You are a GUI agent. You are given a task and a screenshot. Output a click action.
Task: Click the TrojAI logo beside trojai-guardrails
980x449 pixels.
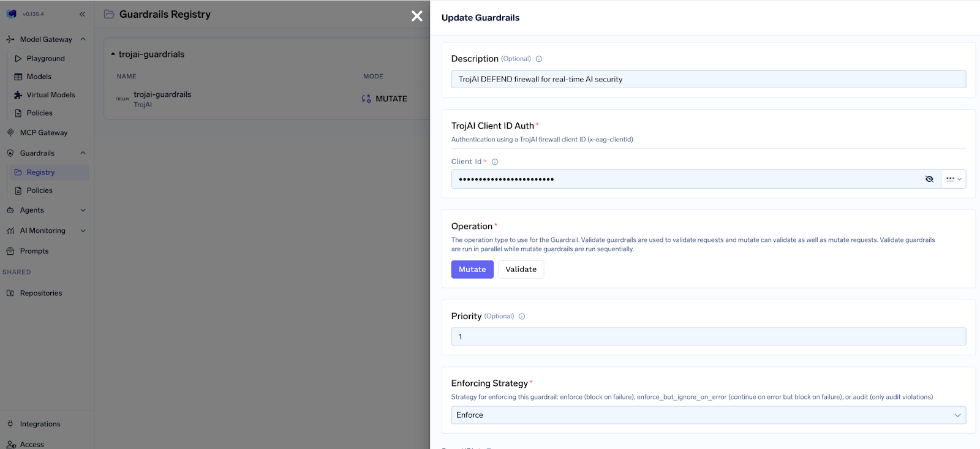click(x=123, y=99)
